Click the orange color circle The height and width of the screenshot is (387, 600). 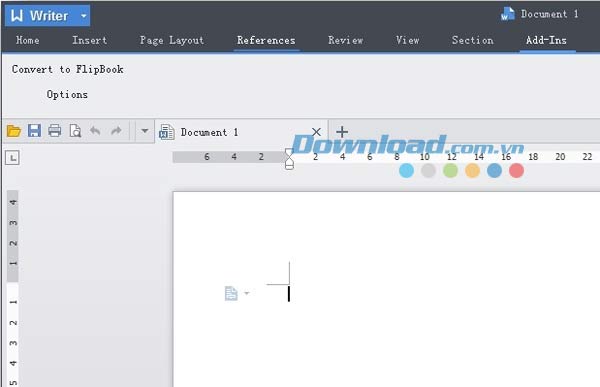pyautogui.click(x=473, y=170)
